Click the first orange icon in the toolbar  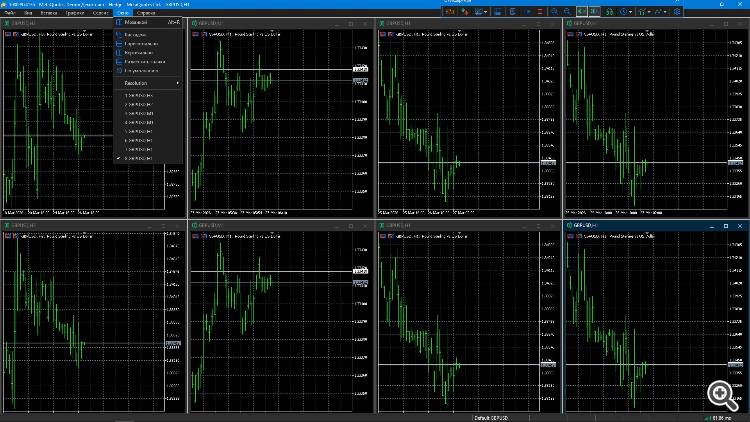pyautogui.click(x=450, y=12)
